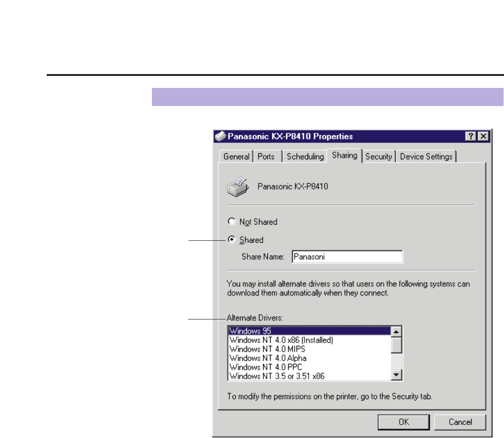Choose Windows NT 4.0 Alpha driver

click(309, 358)
